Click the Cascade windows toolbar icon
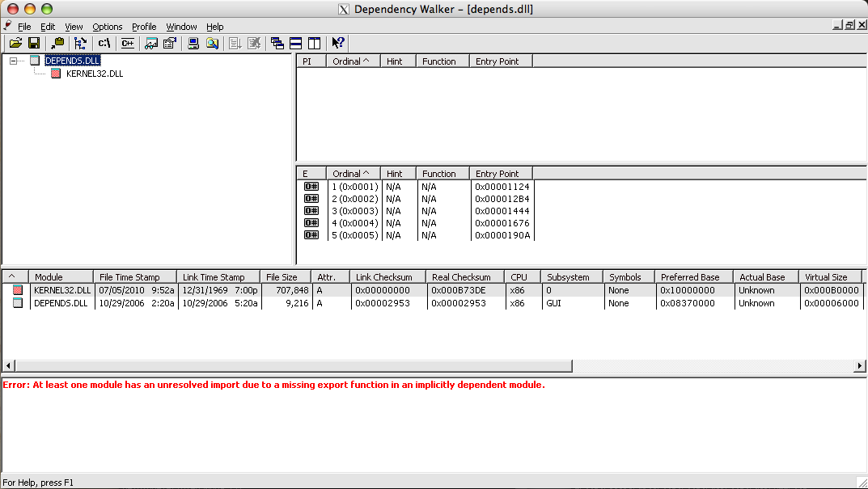 tap(277, 43)
